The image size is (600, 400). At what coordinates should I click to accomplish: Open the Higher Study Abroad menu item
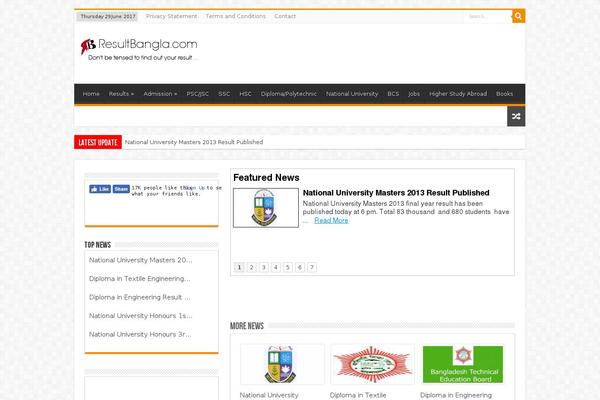(458, 94)
